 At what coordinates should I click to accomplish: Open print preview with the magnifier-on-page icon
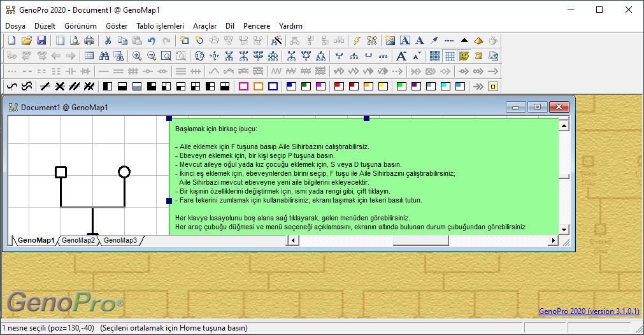pyautogui.click(x=75, y=40)
